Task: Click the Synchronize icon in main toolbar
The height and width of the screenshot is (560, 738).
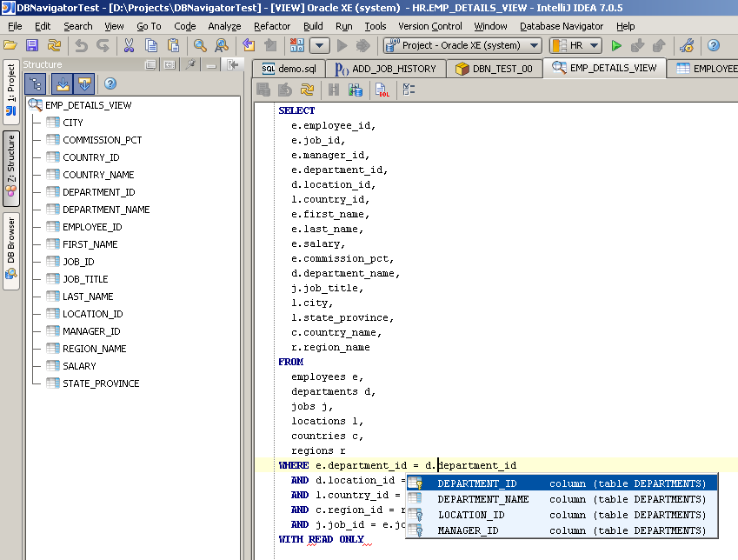Action: 55,45
